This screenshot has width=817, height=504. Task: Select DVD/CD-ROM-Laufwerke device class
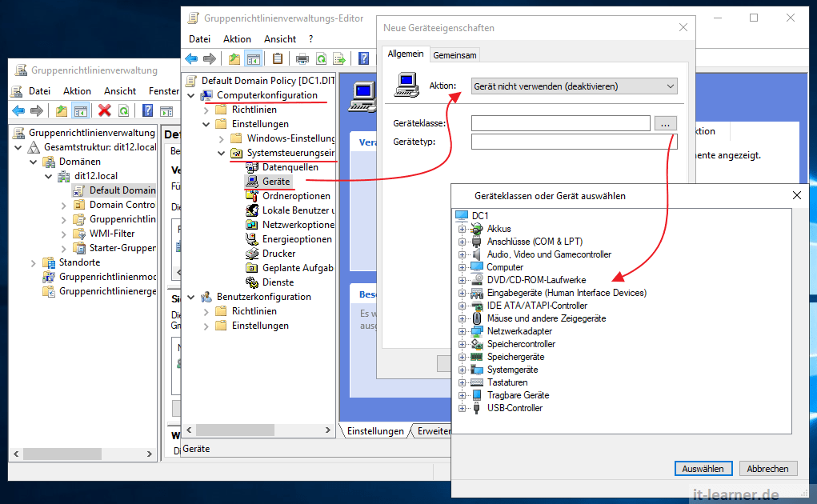click(x=536, y=280)
